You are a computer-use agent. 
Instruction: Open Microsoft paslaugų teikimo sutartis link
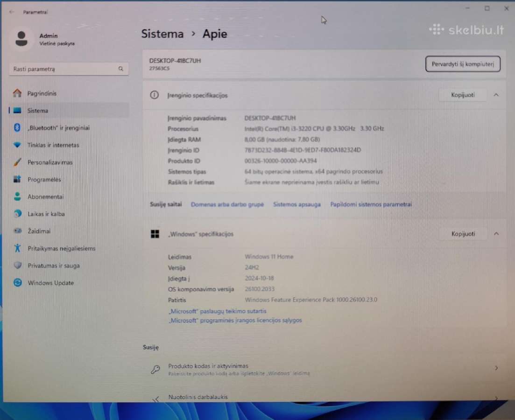pyautogui.click(x=217, y=311)
